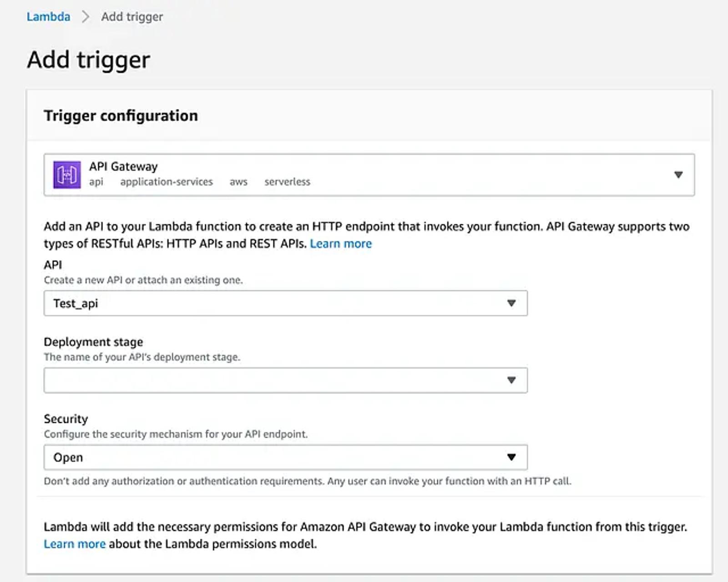
Task: Go to Lambda breadcrumb link
Action: click(48, 17)
